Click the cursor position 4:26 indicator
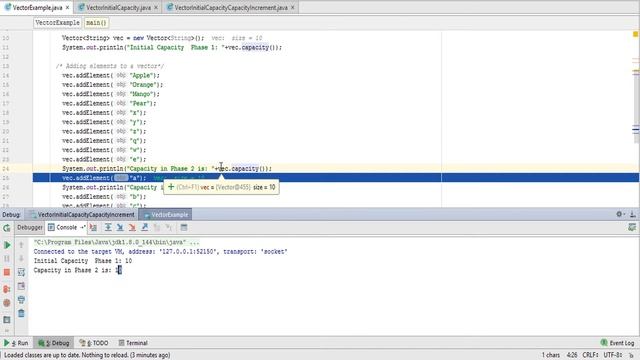 [571, 355]
